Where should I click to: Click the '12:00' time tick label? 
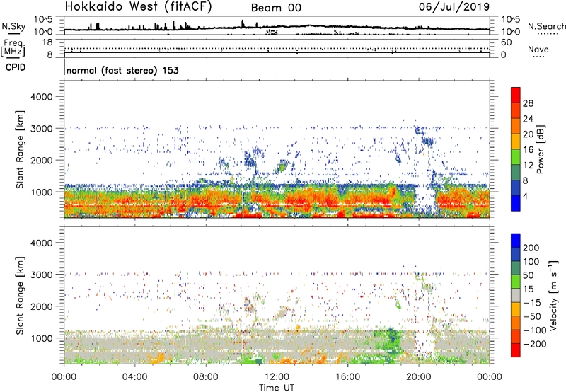277,377
